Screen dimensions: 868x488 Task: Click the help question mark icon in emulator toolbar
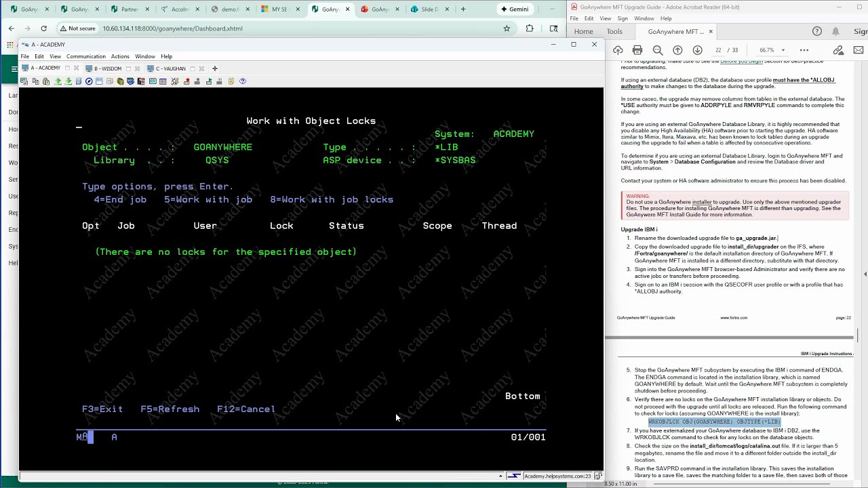[243, 81]
